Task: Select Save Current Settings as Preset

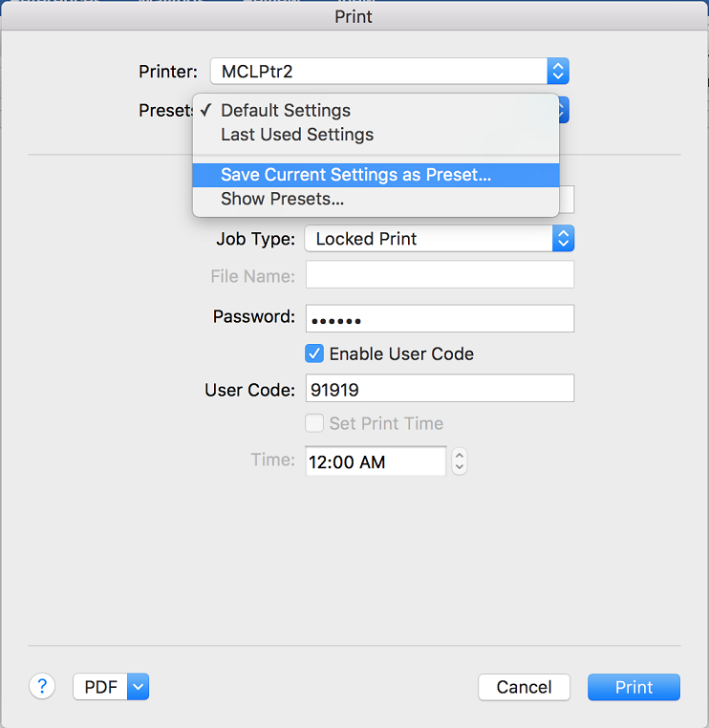Action: [x=376, y=175]
